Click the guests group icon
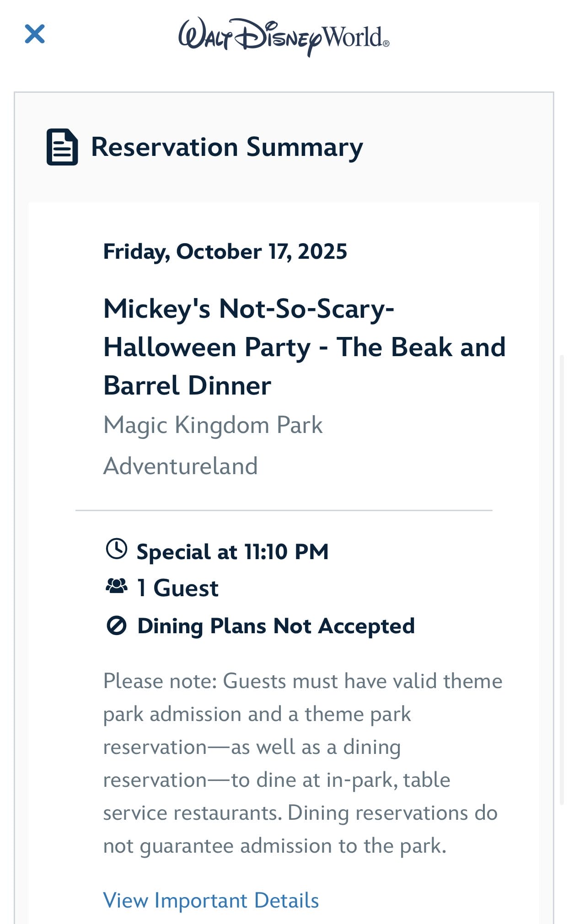The height and width of the screenshot is (924, 568). 116,586
